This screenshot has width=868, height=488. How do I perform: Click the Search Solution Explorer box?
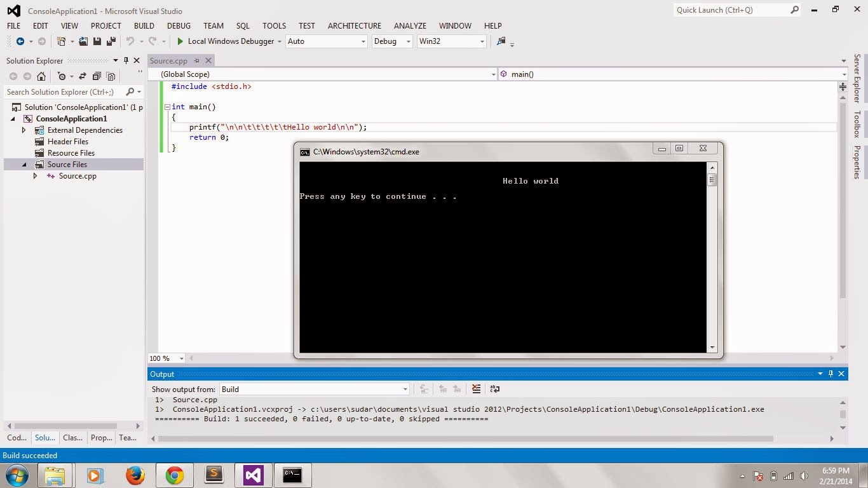[60, 92]
